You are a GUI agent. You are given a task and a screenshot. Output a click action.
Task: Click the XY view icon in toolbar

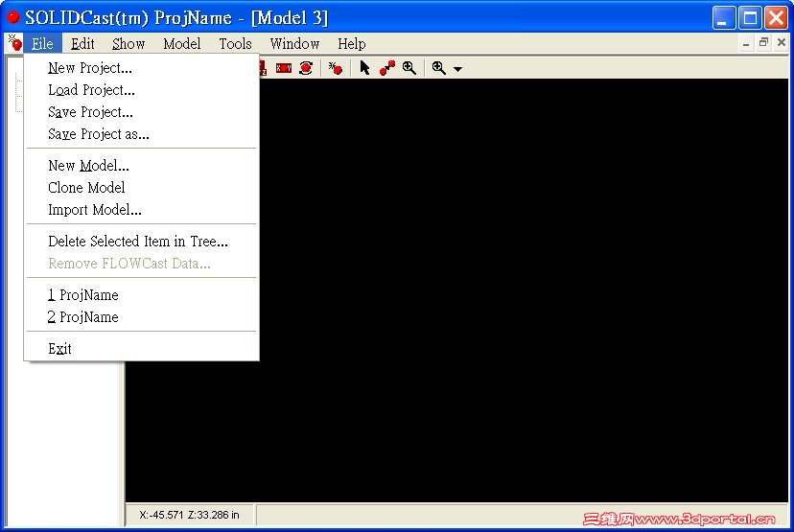(284, 68)
